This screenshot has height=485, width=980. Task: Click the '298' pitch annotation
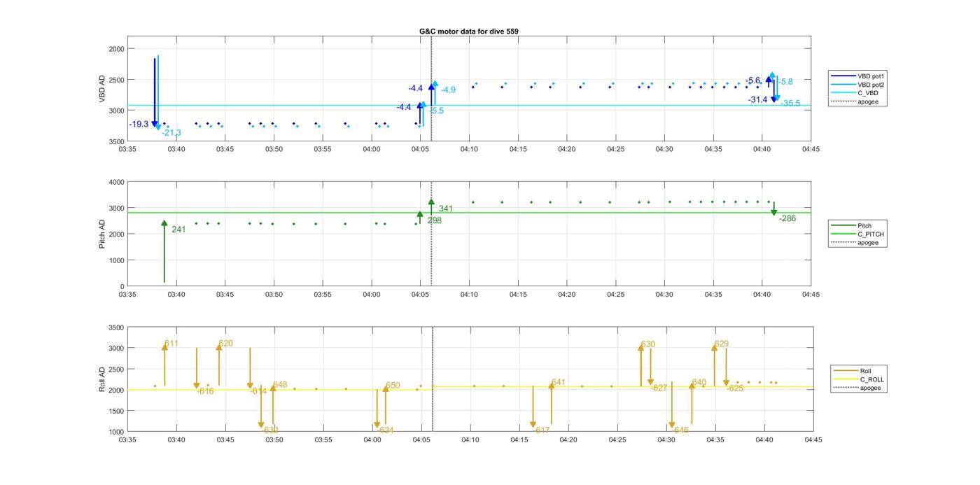(x=434, y=220)
